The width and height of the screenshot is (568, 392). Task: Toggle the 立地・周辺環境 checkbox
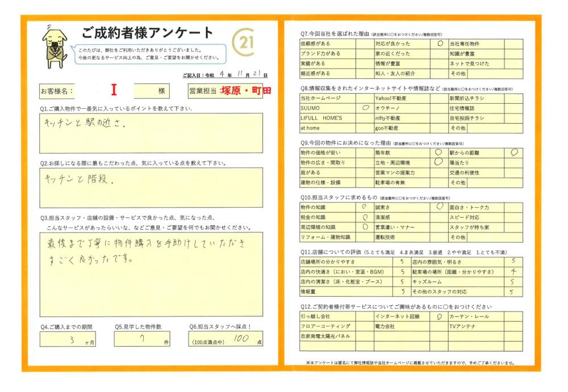[x=438, y=162]
